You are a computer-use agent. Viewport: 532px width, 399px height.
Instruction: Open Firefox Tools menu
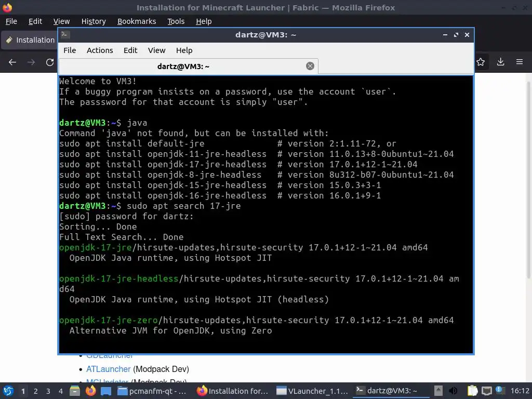click(x=176, y=21)
